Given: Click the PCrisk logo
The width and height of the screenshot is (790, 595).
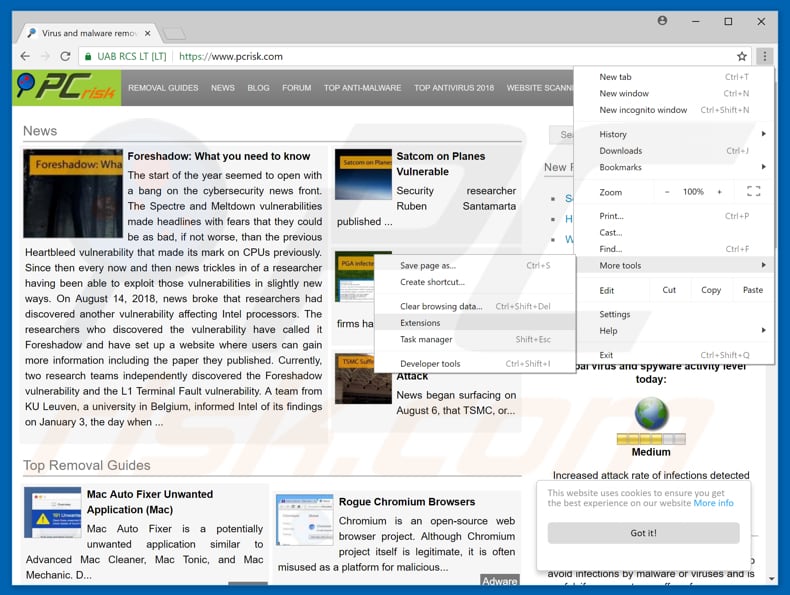Looking at the screenshot, I should pos(64,88).
